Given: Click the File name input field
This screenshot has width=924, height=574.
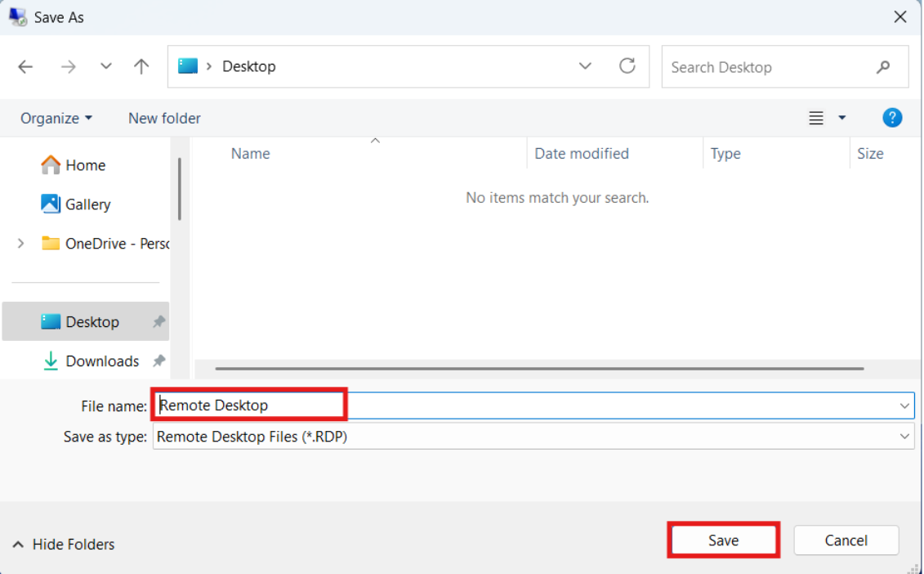Looking at the screenshot, I should click(523, 406).
